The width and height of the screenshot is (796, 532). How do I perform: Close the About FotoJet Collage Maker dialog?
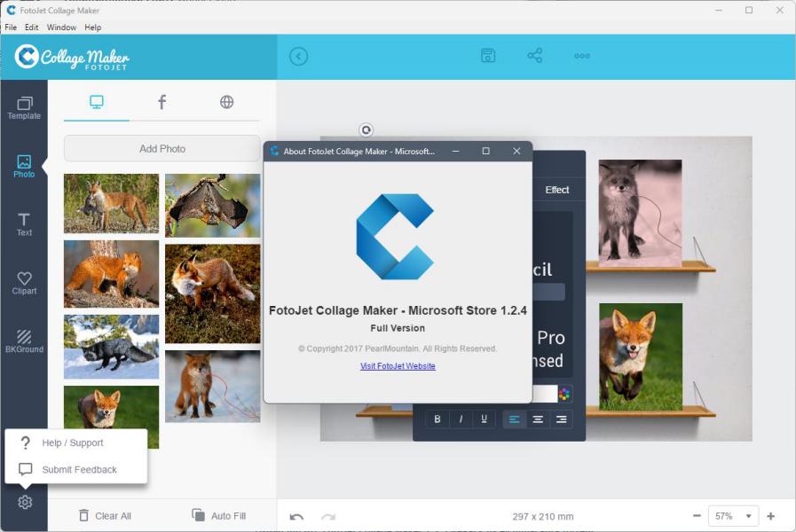[516, 151]
